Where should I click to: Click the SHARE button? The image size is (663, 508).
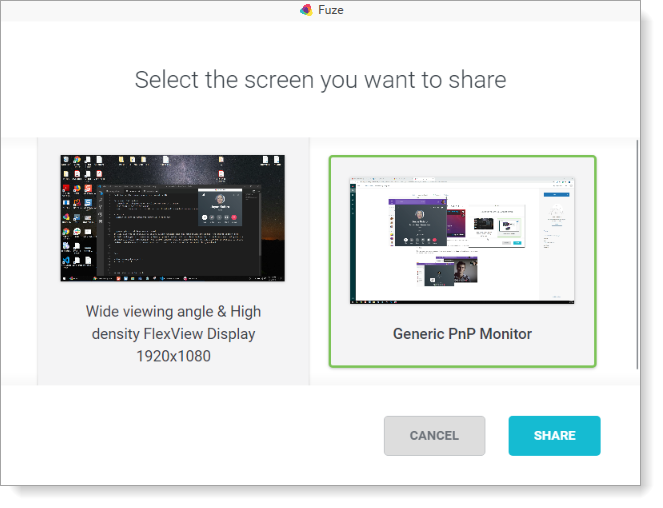point(554,435)
